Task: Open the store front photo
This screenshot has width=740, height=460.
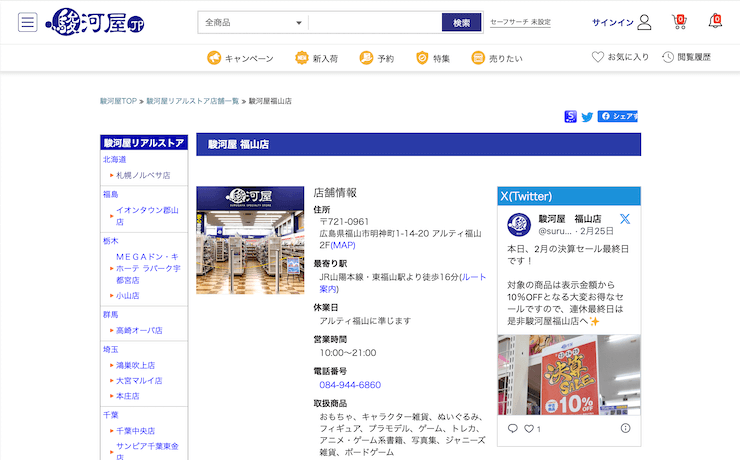Action: [x=250, y=240]
